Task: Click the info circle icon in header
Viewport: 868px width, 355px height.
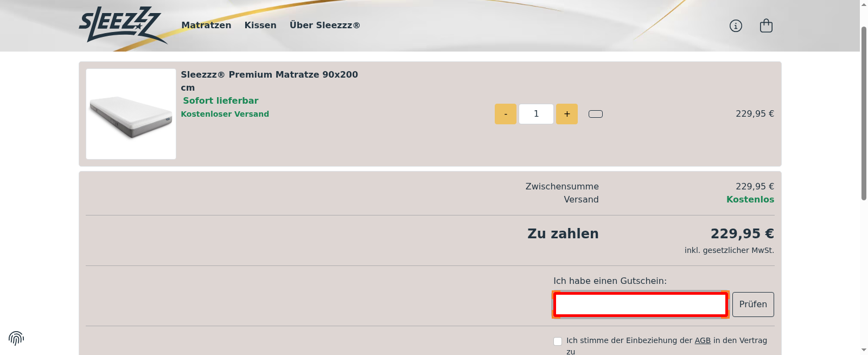Action: [736, 26]
